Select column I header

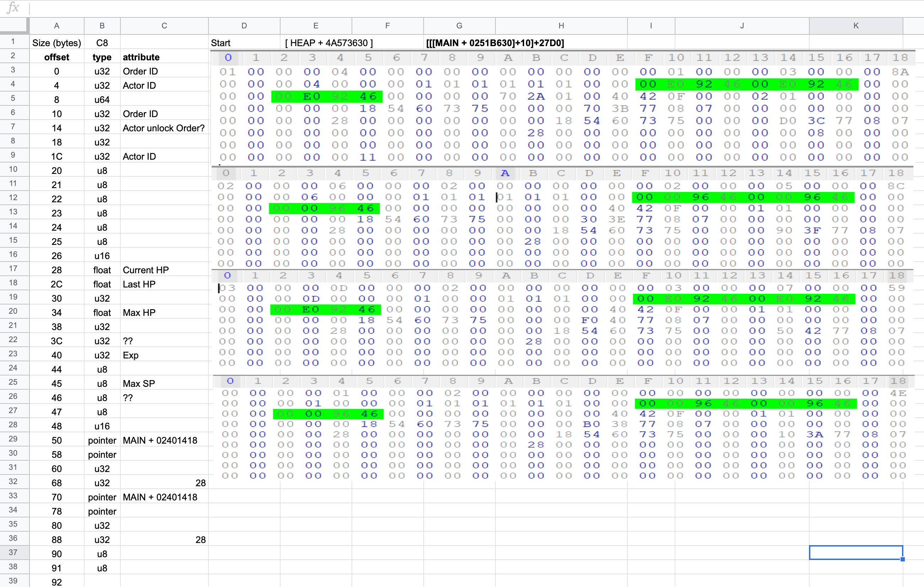[x=651, y=26]
